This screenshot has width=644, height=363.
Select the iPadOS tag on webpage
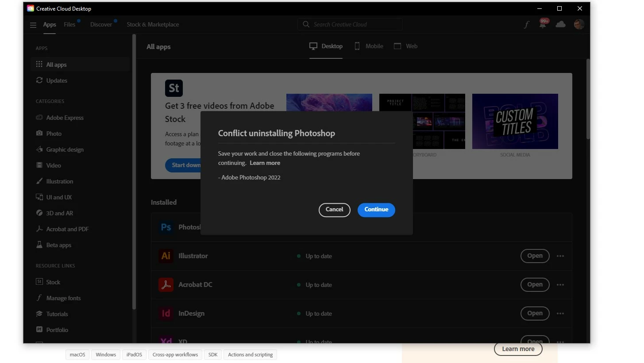click(134, 355)
